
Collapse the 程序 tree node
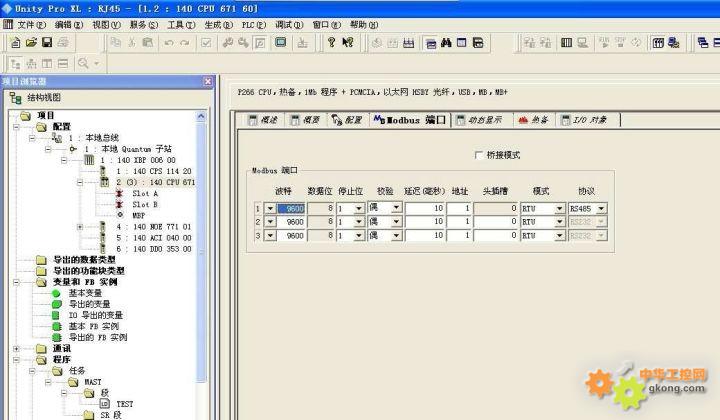(17, 359)
